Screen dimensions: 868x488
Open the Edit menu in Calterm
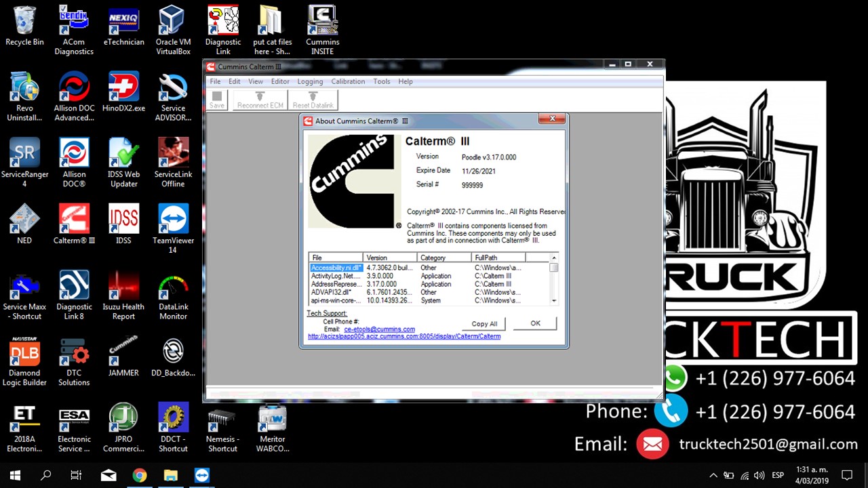234,81
